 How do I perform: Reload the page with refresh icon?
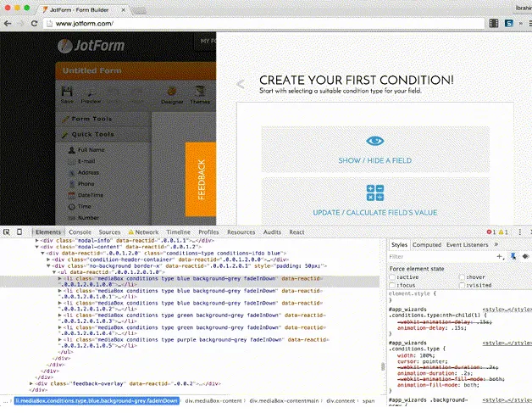(34, 24)
